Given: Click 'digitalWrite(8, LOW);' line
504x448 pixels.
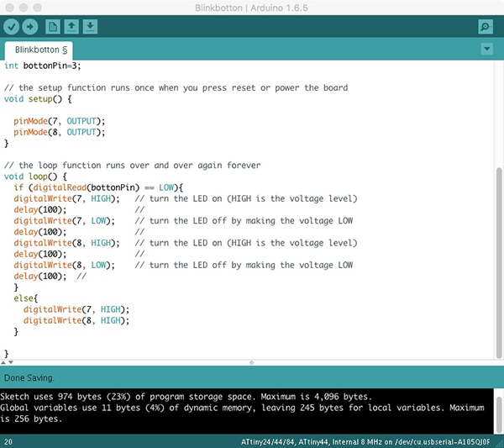Looking at the screenshot, I should tap(64, 266).
